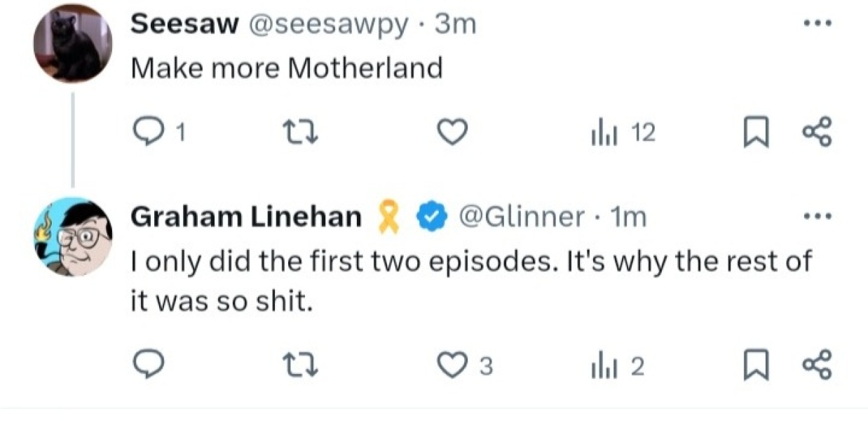Like the Seesaw tweet
This screenshot has height=421, width=868.
point(452,131)
